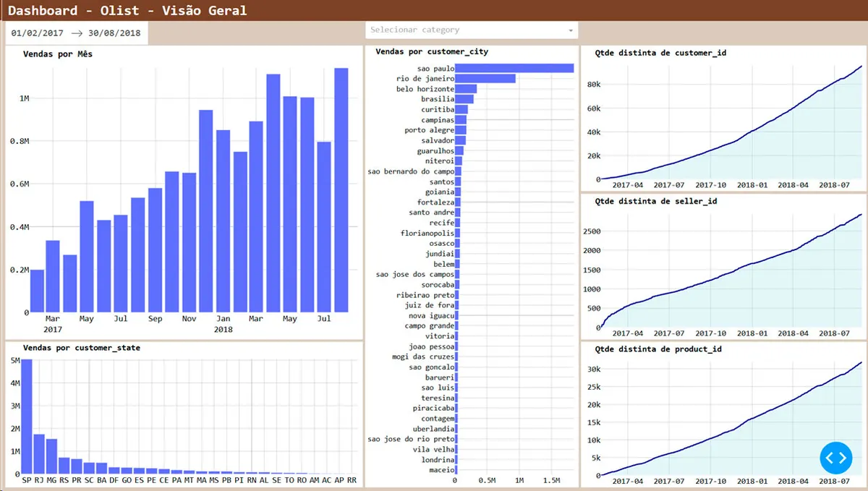Click the 'barueri' city label
This screenshot has width=868, height=491.
[x=440, y=377]
